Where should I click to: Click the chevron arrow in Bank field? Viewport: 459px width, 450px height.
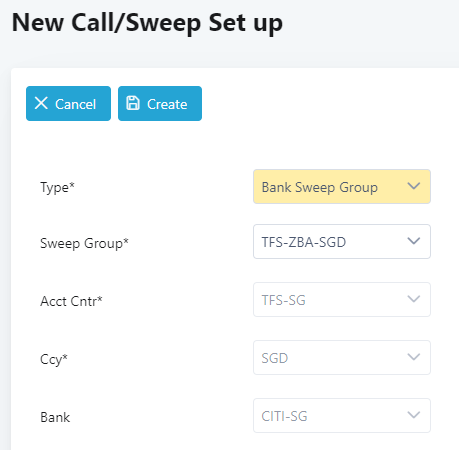[x=414, y=415]
